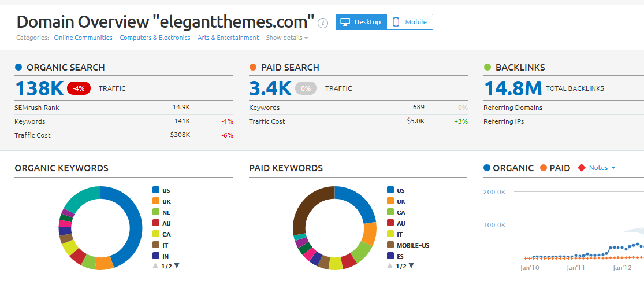Click Referring IPs row label
The height and width of the screenshot is (288, 644).
coord(504,121)
